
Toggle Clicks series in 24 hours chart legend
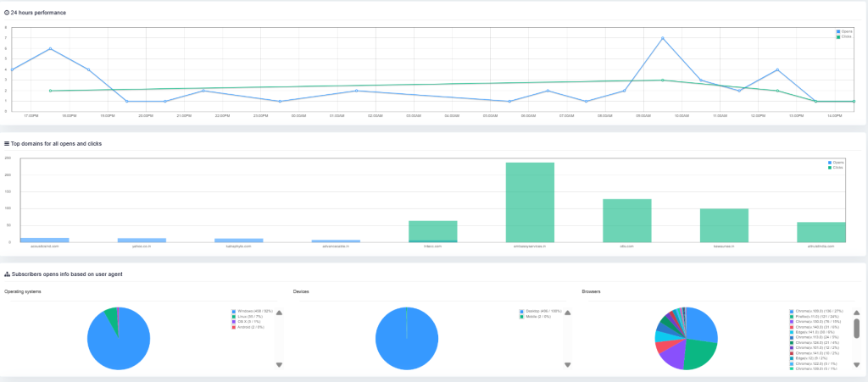[x=845, y=36]
